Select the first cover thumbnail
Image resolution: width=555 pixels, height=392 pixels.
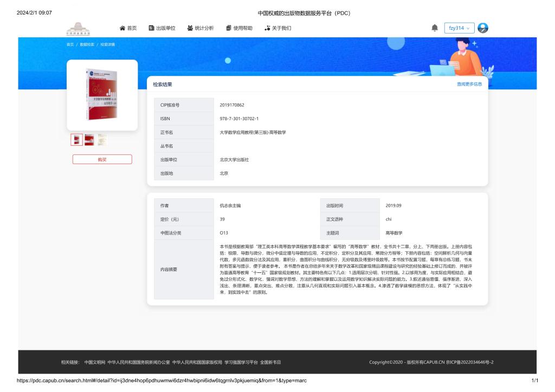(76, 140)
